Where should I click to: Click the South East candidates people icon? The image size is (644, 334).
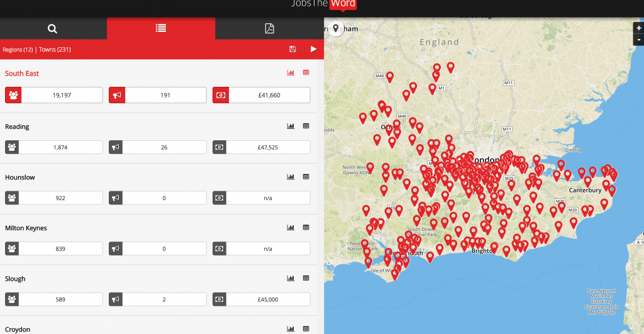tap(13, 95)
